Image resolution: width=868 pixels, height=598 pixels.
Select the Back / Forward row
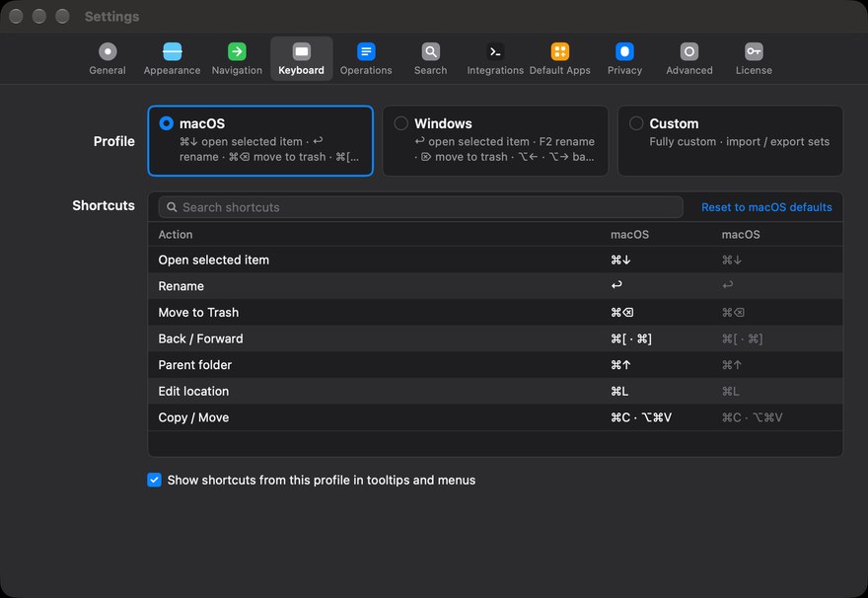click(495, 338)
